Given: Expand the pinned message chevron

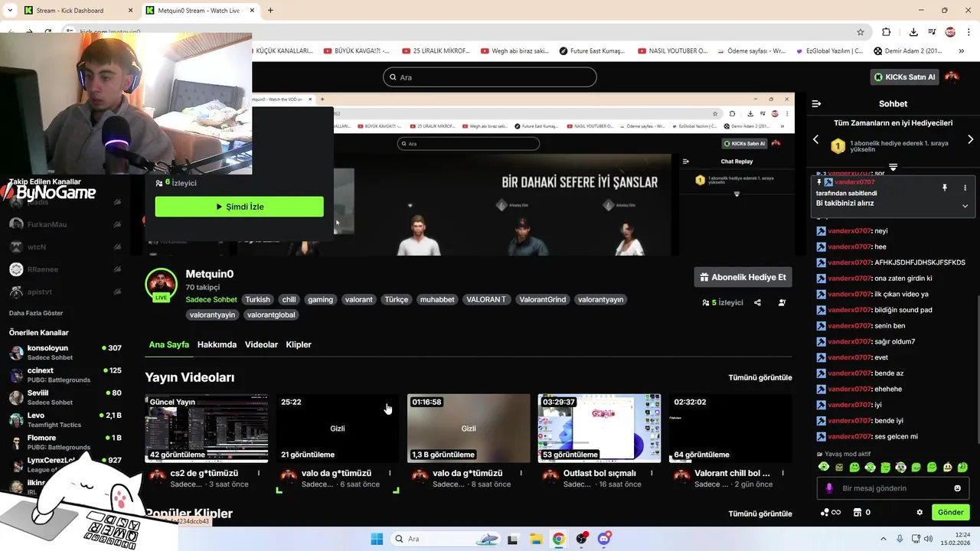Looking at the screenshot, I should [965, 206].
